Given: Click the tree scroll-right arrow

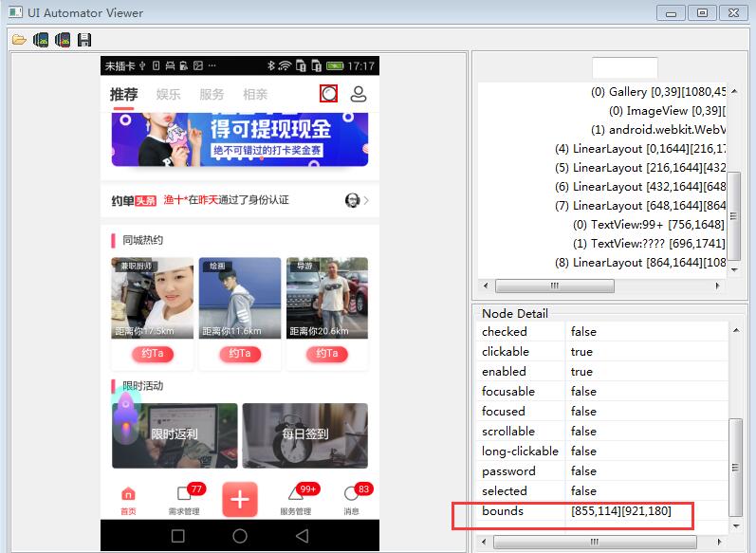Looking at the screenshot, I should 717,286.
